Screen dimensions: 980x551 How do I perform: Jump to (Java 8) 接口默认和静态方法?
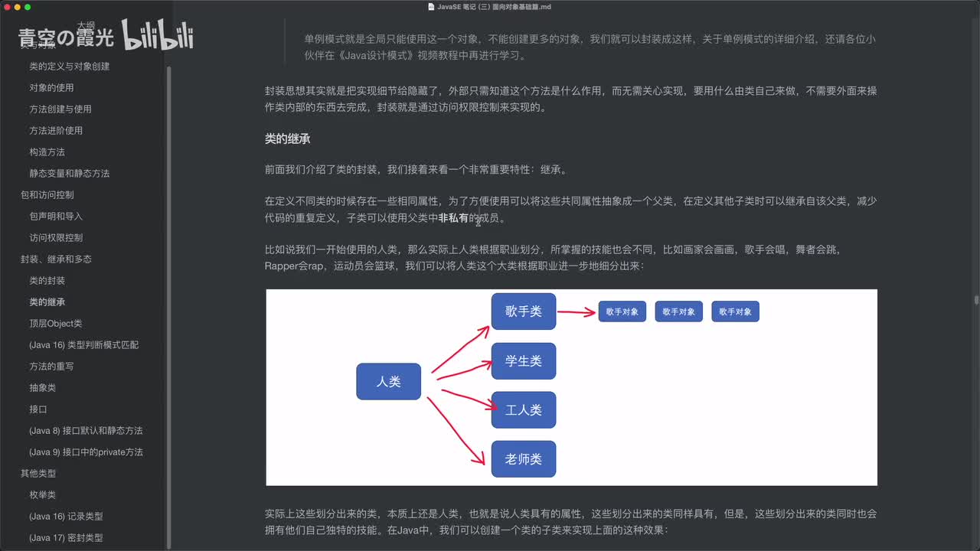pyautogui.click(x=86, y=431)
